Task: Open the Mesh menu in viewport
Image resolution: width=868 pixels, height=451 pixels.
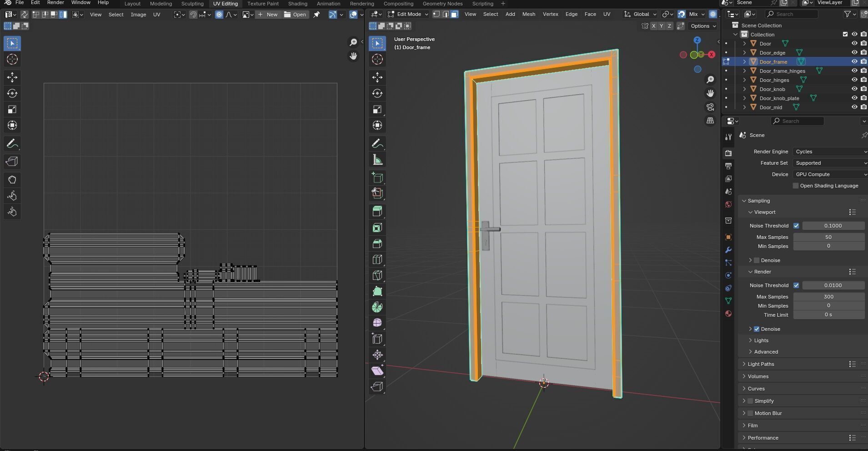Action: pyautogui.click(x=528, y=14)
